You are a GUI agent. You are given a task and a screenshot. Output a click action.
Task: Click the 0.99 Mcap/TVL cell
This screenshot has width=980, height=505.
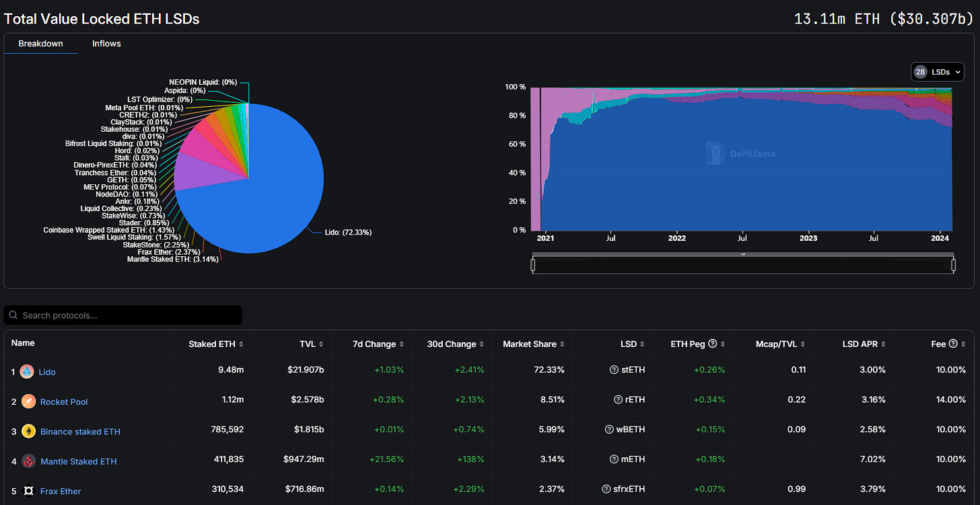(797, 490)
